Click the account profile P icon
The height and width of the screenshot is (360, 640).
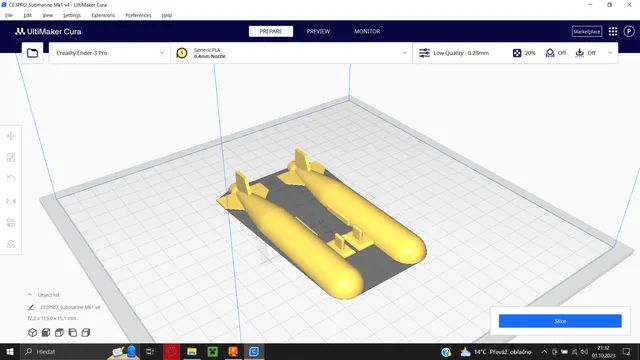(629, 31)
